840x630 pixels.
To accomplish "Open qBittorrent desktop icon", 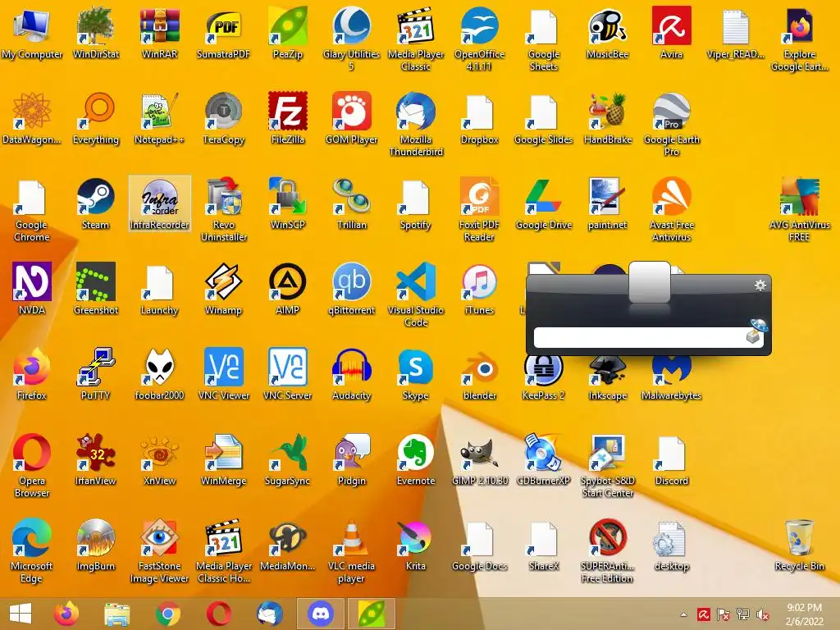I will pyautogui.click(x=351, y=290).
